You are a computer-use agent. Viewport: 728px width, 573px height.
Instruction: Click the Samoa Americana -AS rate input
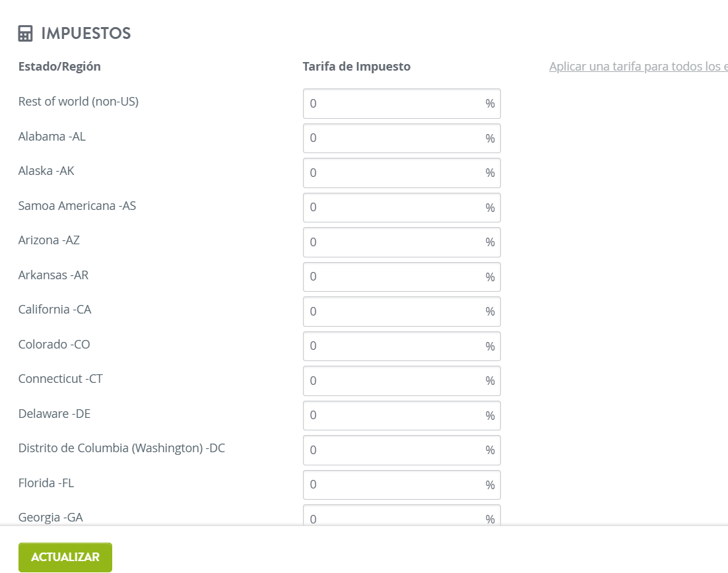tap(401, 207)
